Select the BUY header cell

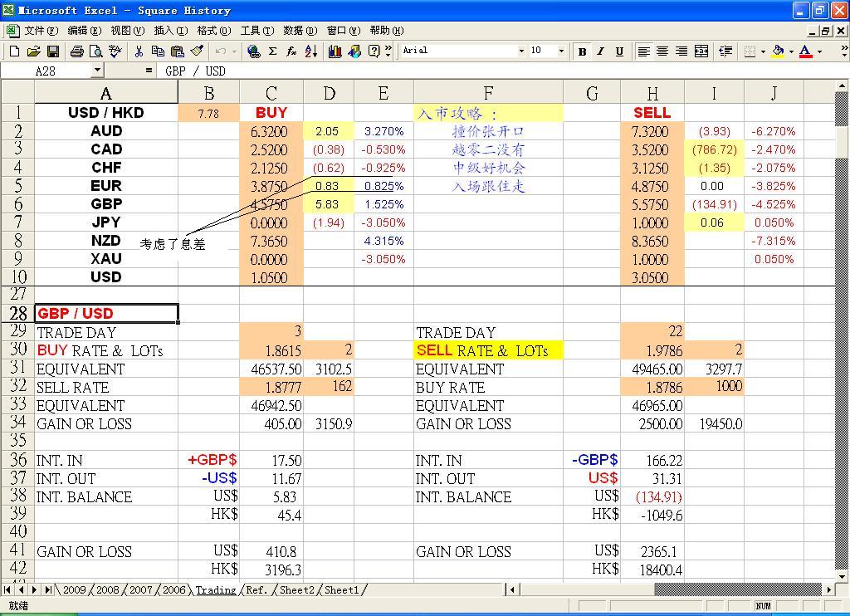coord(271,112)
